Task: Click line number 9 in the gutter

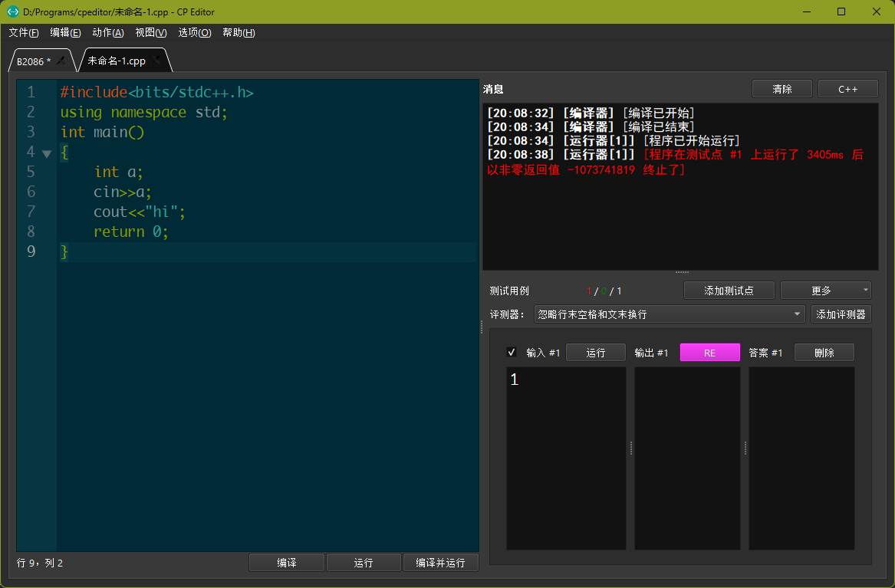Action: 31,251
